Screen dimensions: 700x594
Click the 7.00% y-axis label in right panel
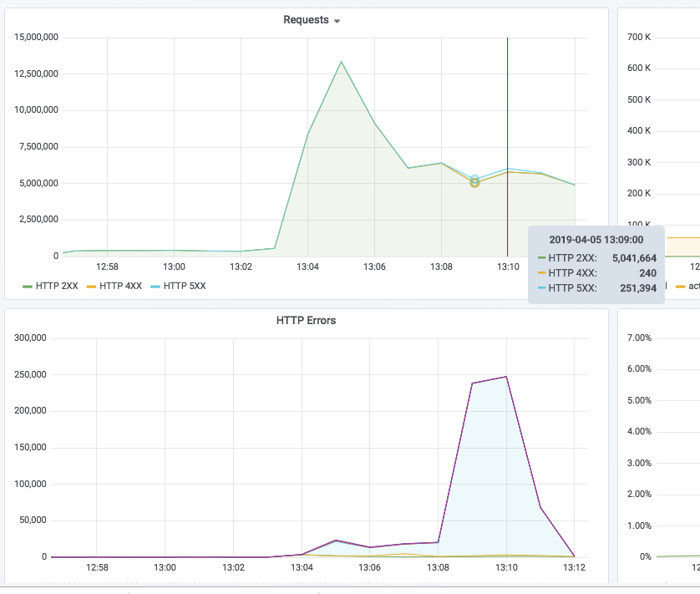[x=639, y=338]
